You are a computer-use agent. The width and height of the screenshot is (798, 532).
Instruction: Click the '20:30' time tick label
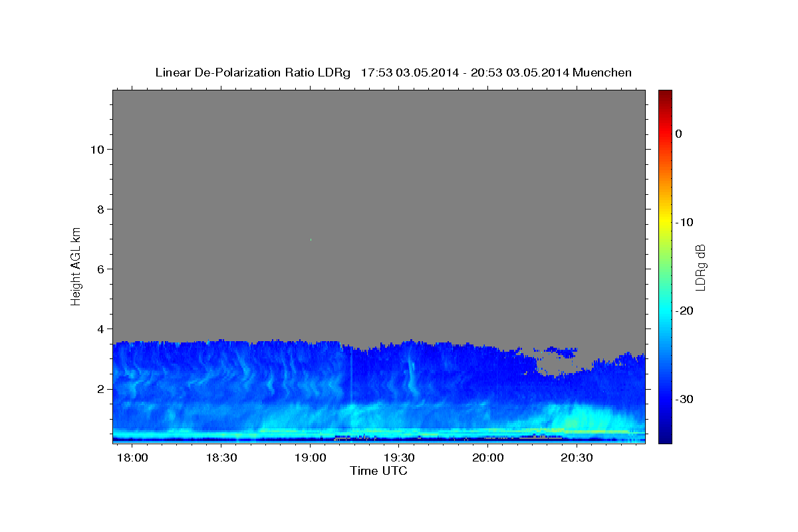(577, 458)
